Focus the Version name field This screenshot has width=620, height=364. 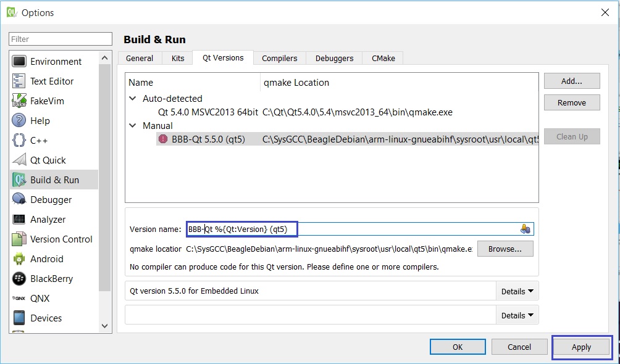click(360, 230)
